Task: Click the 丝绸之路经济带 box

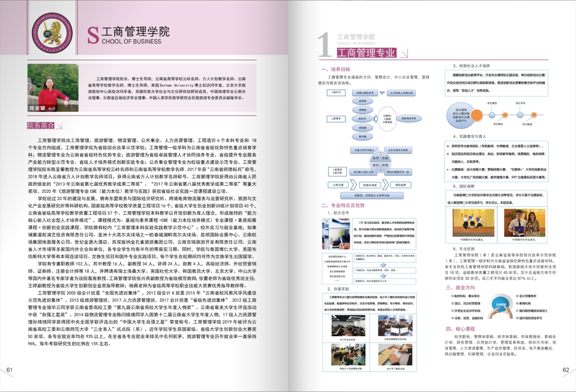Action: [365, 93]
